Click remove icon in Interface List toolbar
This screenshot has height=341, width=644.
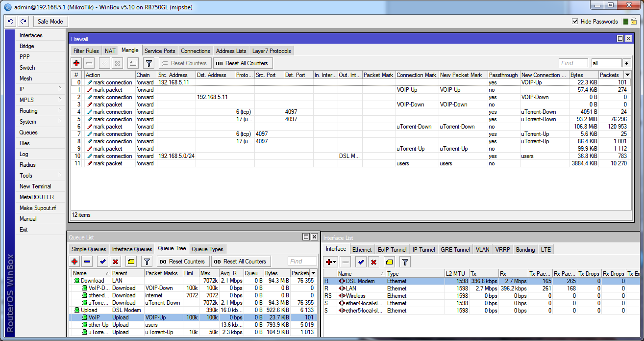[x=345, y=262]
